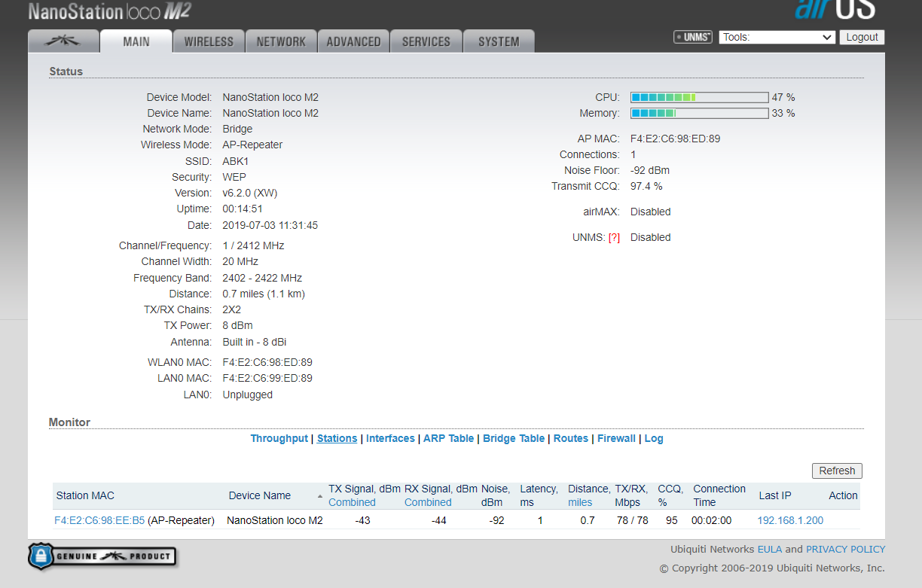
Task: Click the firmware version v6.2.0 (XW)
Action: 250,193
